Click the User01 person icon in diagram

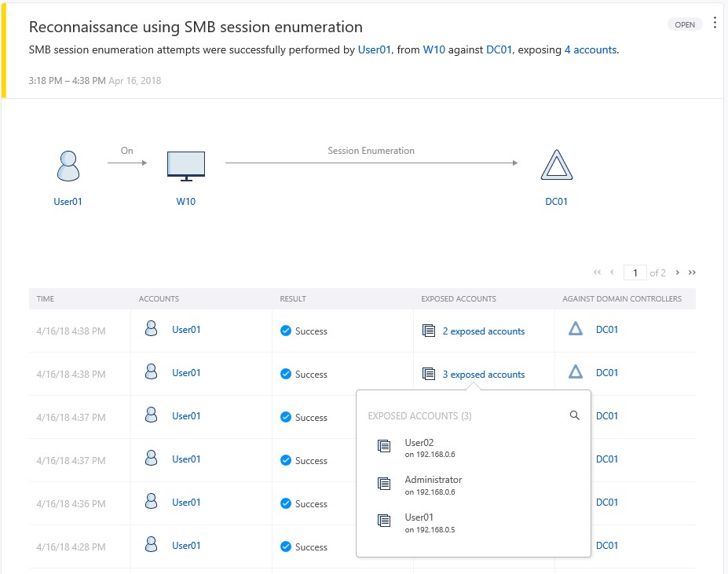click(x=68, y=166)
